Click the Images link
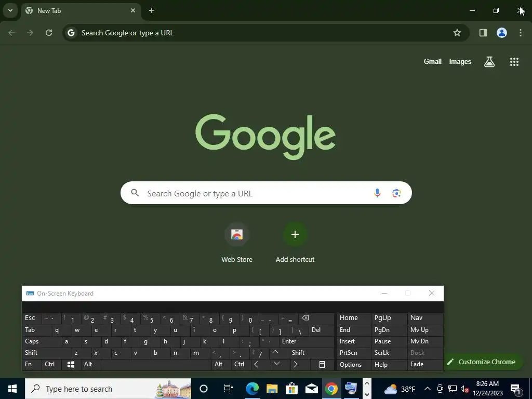532x399 pixels. pos(460,62)
